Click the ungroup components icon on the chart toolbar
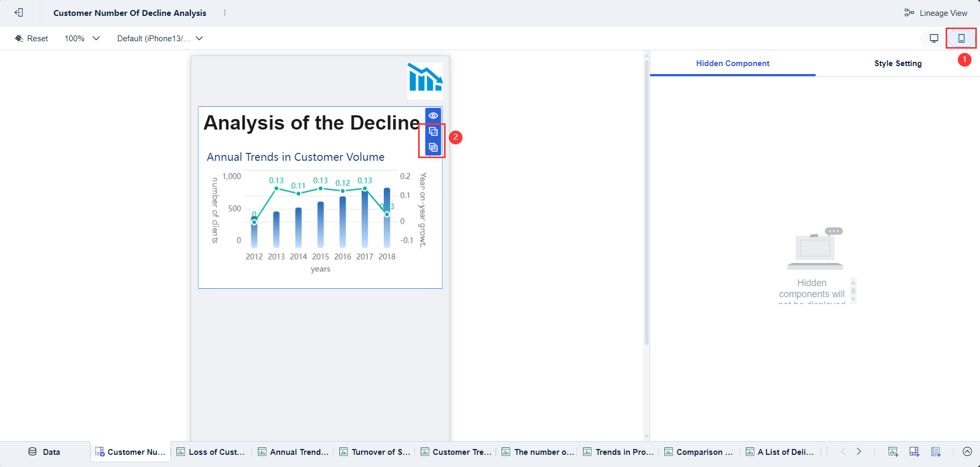980x467 pixels. [x=433, y=148]
